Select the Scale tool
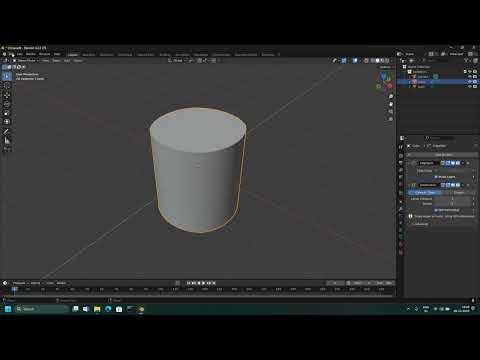The height and width of the screenshot is (360, 480). pos(7,113)
